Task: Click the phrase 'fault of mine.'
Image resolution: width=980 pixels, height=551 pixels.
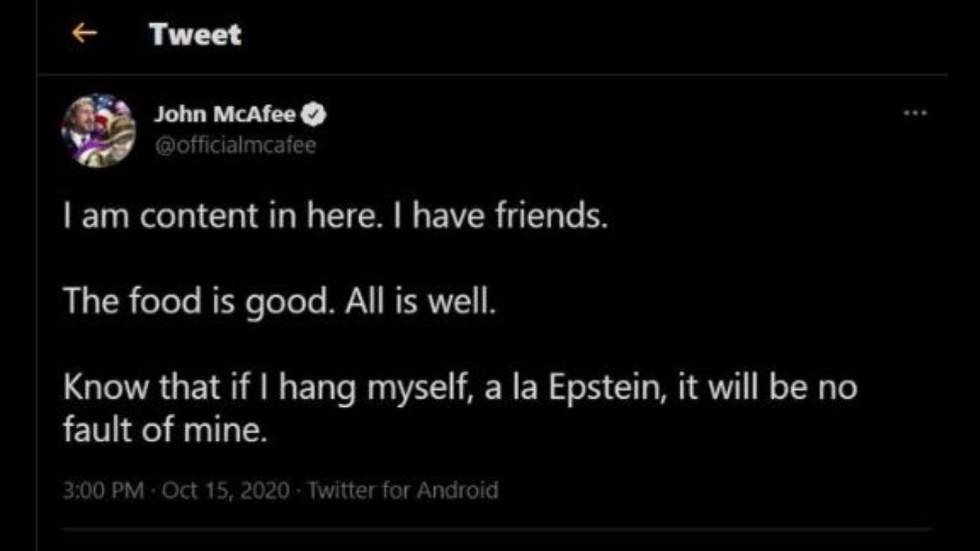Action: click(165, 431)
